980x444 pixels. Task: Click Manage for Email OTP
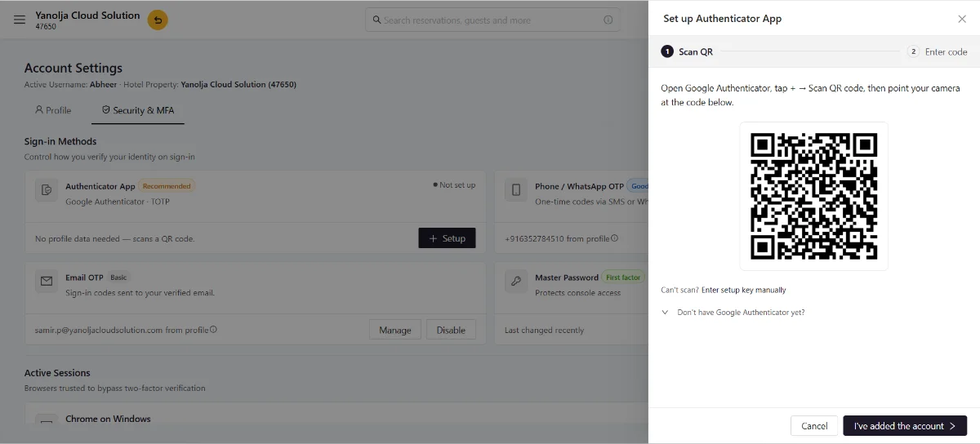pos(395,330)
